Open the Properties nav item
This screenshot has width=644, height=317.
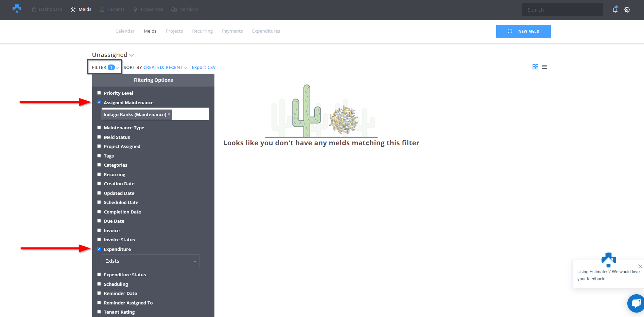[x=148, y=10]
